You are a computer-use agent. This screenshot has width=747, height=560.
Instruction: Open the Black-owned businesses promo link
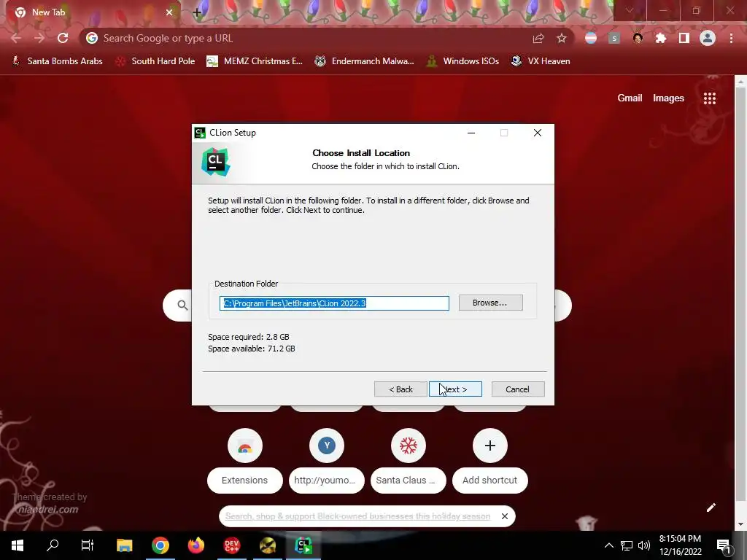(357, 516)
